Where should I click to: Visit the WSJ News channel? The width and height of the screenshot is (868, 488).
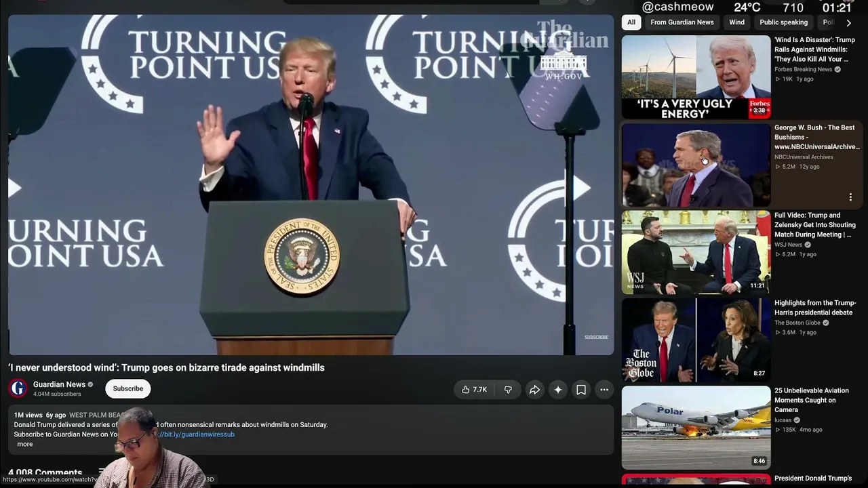[x=788, y=245]
